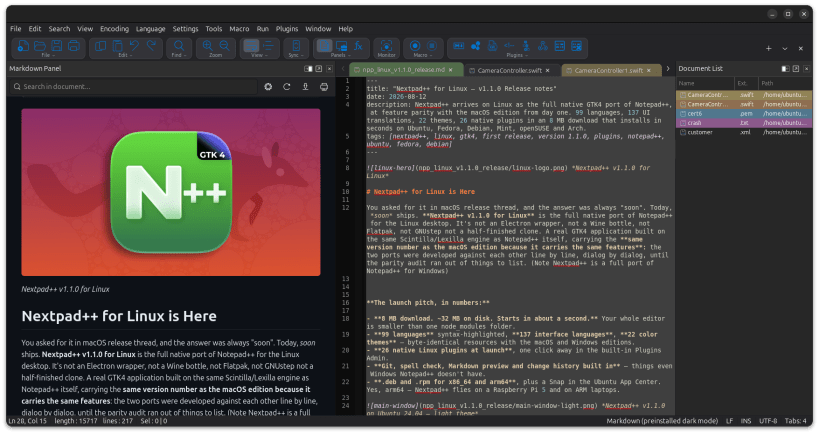Image resolution: width=819 pixels, height=434 pixels.
Task: Redo the edit with toolbar arrow
Action: coord(151,46)
